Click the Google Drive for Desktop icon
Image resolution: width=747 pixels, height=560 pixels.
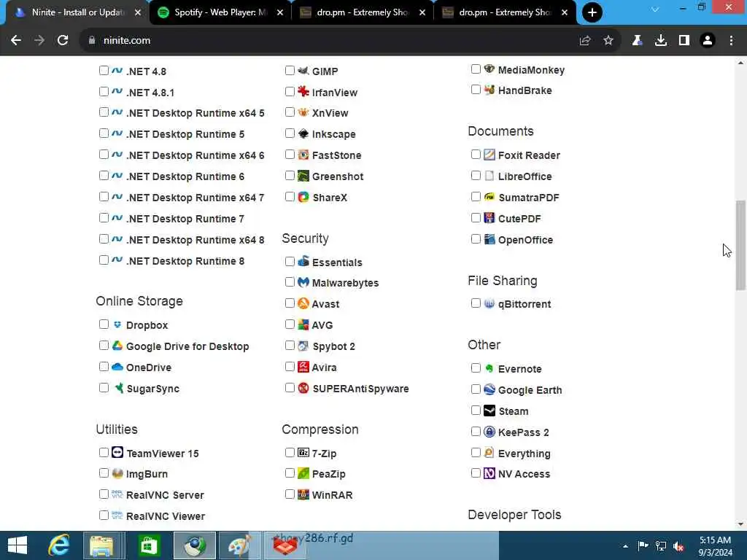coord(117,346)
